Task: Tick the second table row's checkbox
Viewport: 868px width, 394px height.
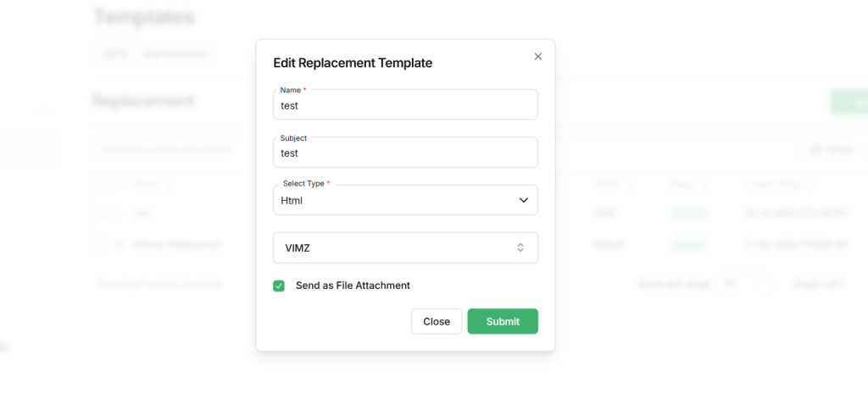Action: (x=103, y=245)
